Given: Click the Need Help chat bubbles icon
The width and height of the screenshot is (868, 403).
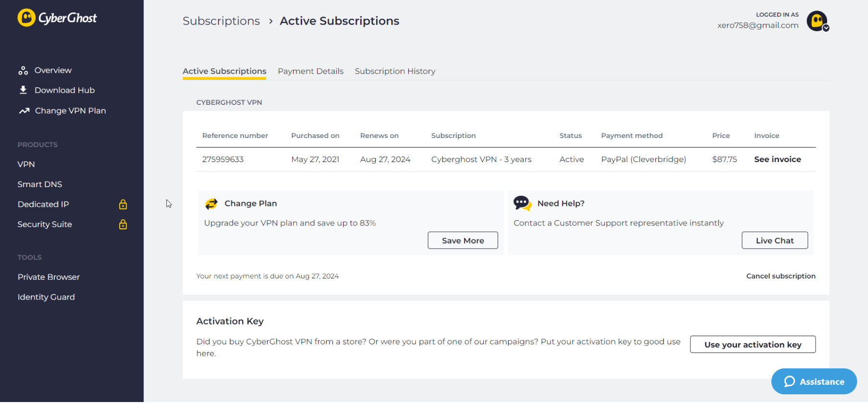Looking at the screenshot, I should pos(523,203).
